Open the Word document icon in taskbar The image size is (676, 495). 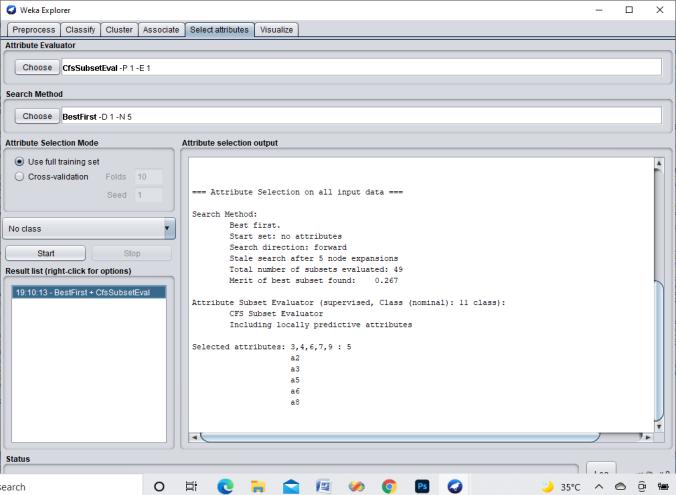click(x=323, y=486)
